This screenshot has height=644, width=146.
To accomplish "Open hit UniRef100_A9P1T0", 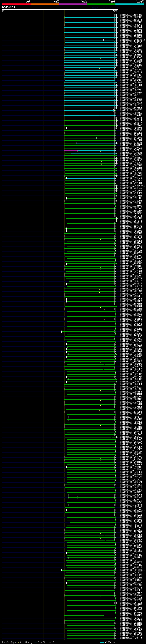I will pyautogui.click(x=131, y=417).
